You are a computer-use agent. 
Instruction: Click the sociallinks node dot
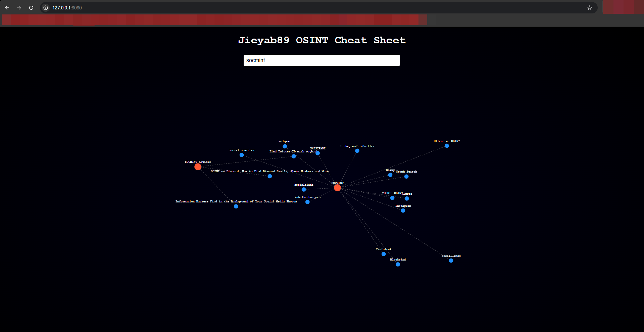[451, 260]
